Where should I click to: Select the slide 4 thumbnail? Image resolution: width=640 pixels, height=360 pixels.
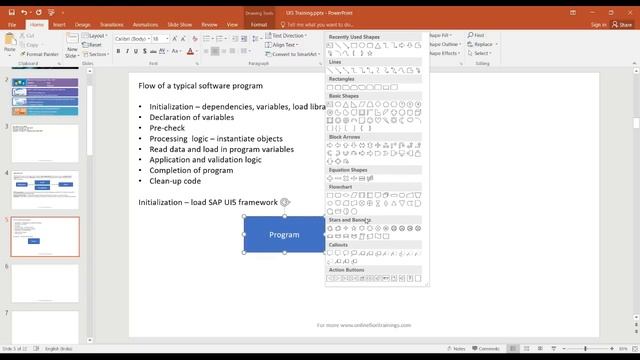[45, 190]
